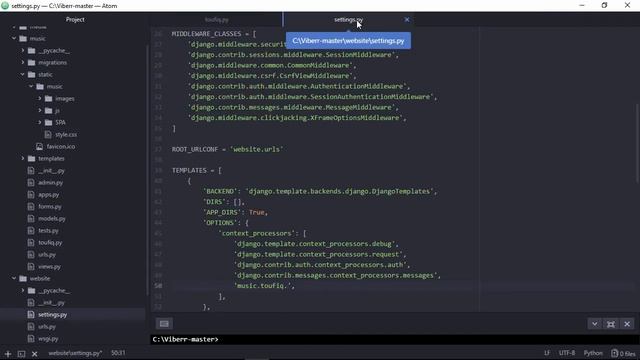Add a new terminal with plus icon
Viewport: 640px width, 360px height.
(x=8, y=354)
